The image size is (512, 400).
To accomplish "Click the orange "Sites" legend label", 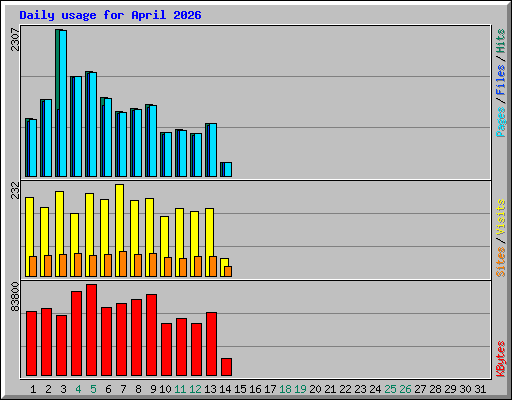I will pyautogui.click(x=500, y=262).
